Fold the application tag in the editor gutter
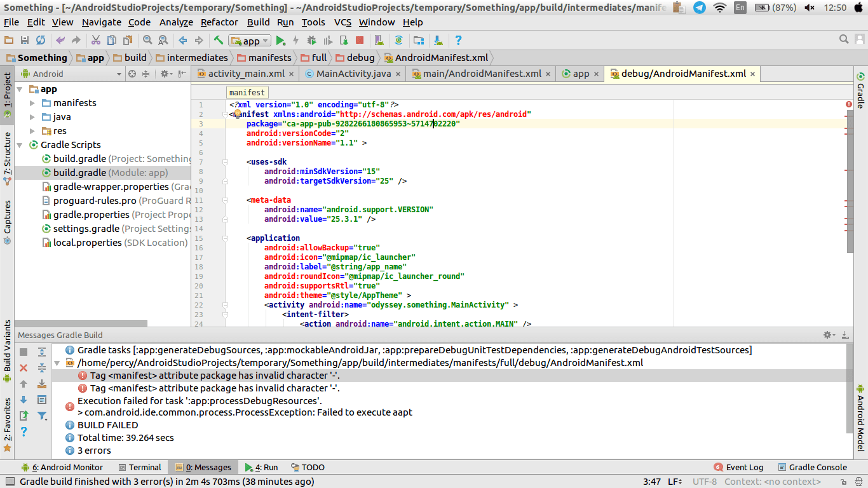 point(225,238)
